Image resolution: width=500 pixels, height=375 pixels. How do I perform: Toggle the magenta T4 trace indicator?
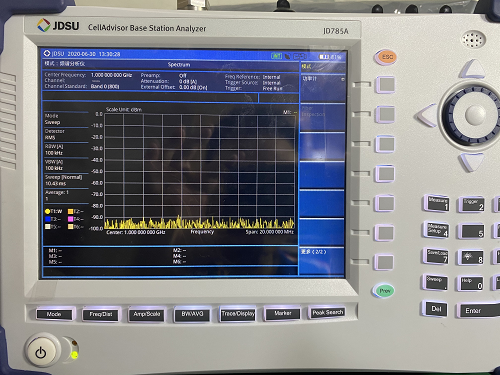[76, 219]
